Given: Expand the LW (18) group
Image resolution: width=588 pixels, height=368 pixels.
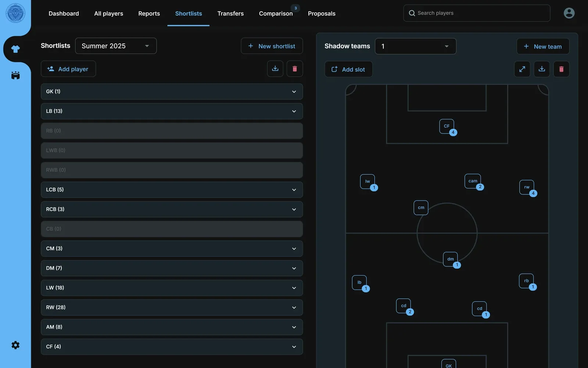Looking at the screenshot, I should pos(172,288).
